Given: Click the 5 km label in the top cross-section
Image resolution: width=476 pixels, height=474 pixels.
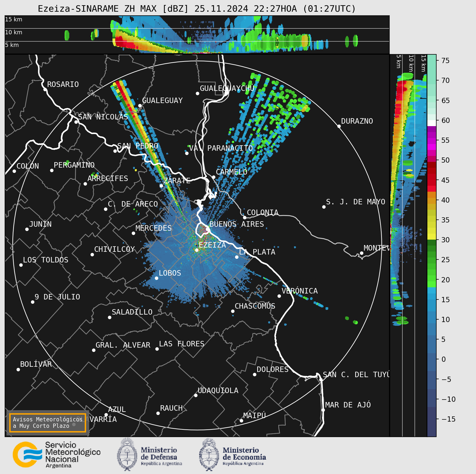Looking at the screenshot, I should [x=12, y=45].
